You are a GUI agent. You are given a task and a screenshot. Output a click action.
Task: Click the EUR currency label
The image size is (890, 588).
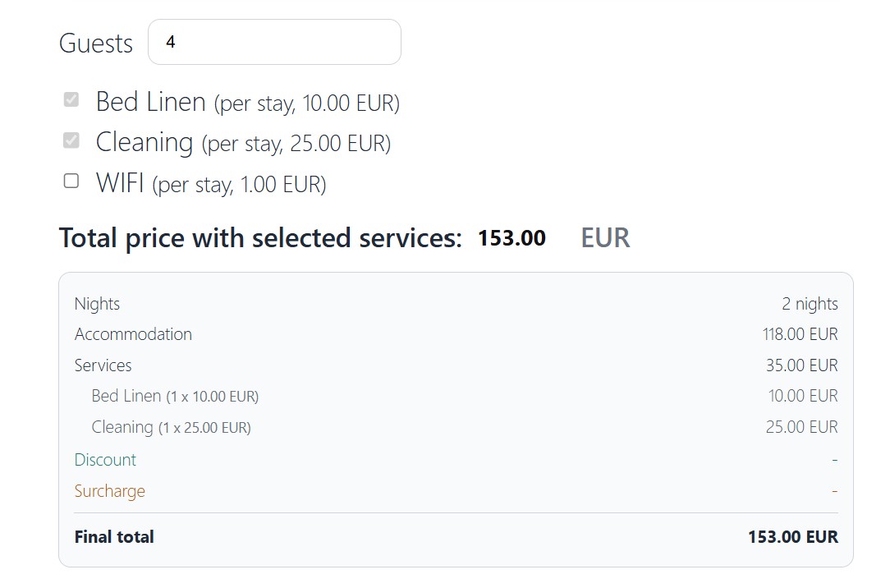click(x=604, y=237)
